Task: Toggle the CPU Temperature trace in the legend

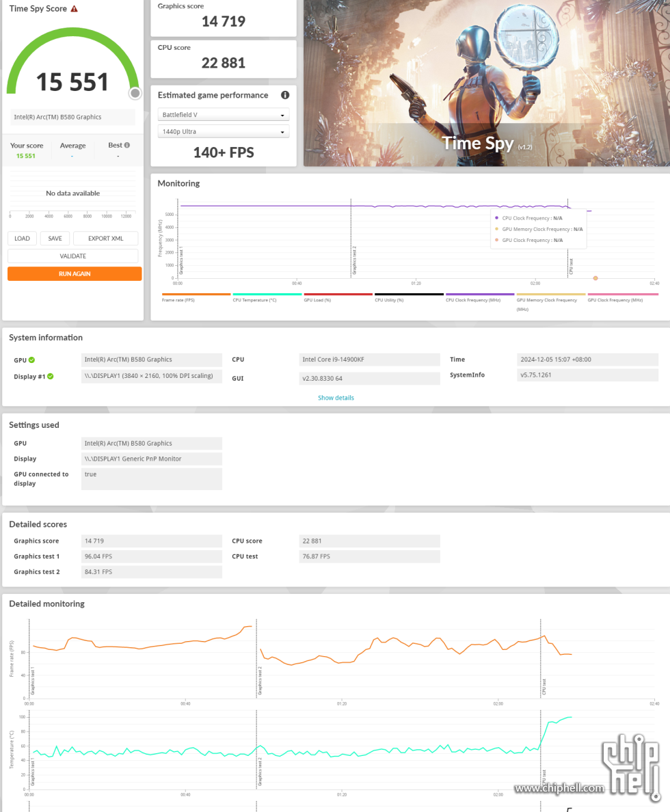Action: click(267, 294)
